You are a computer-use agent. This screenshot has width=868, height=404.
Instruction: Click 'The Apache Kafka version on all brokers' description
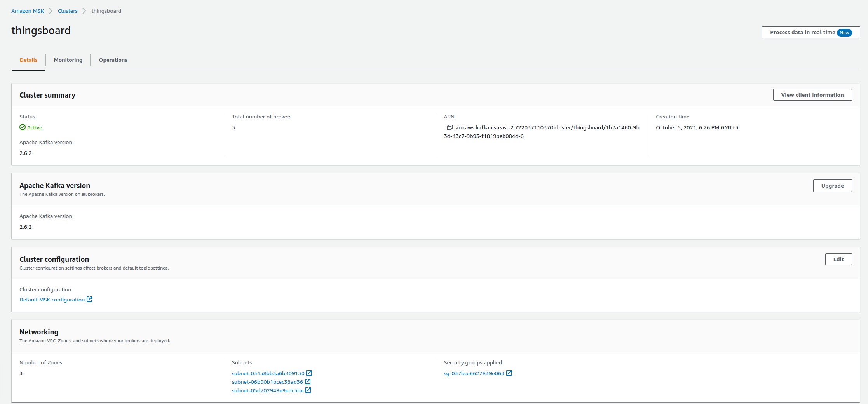click(62, 194)
